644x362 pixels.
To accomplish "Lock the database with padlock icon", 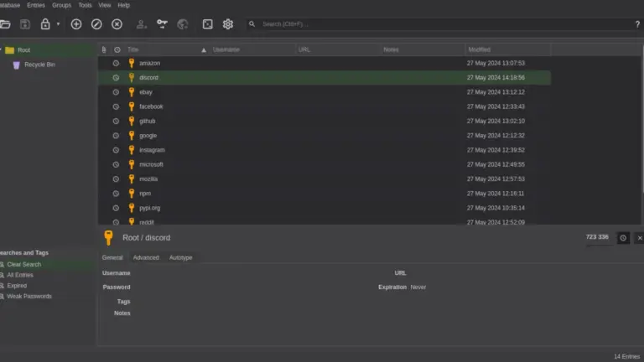I will pos(45,24).
